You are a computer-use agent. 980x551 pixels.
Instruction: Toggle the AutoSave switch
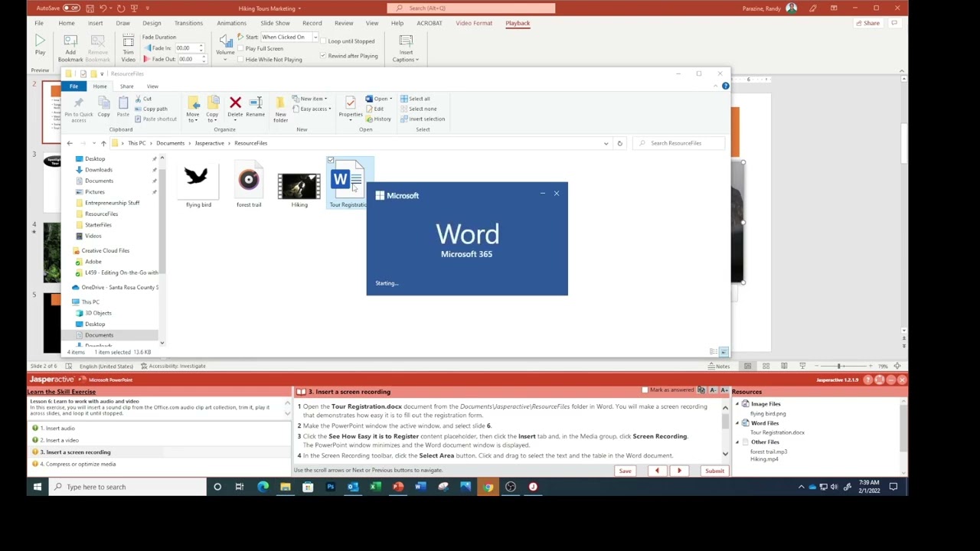[71, 8]
